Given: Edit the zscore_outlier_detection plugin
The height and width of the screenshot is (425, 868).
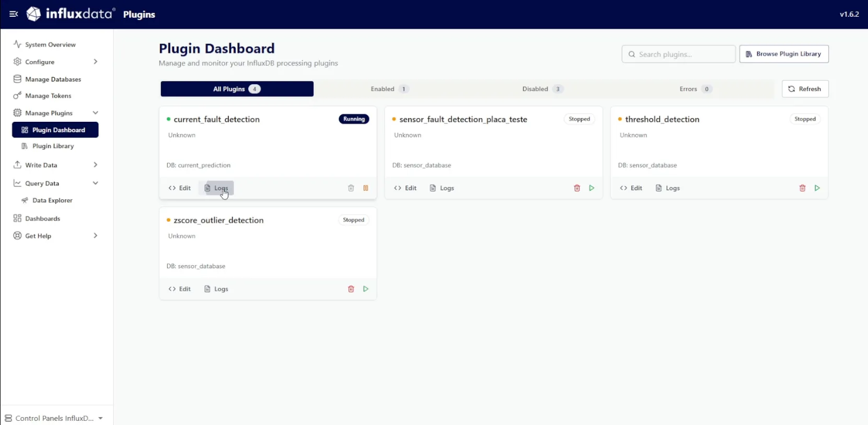Looking at the screenshot, I should point(180,289).
